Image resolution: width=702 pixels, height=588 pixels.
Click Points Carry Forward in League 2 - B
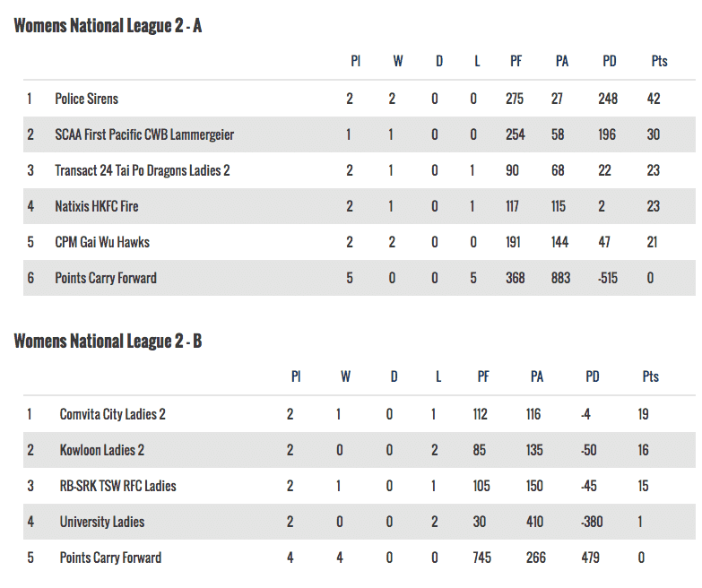click(x=110, y=558)
